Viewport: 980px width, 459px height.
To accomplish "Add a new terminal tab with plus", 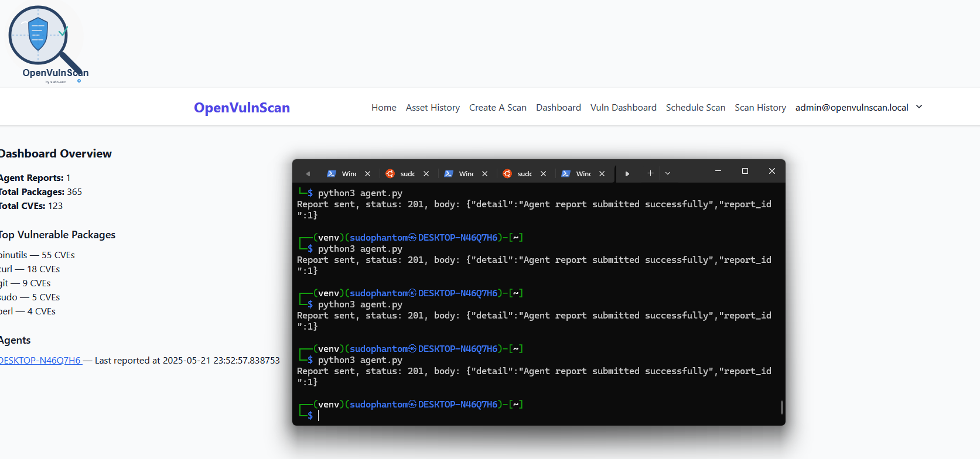I will tap(650, 173).
